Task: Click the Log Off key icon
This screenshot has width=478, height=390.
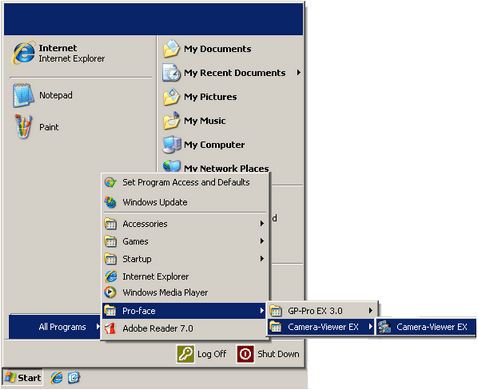Action: 185,354
